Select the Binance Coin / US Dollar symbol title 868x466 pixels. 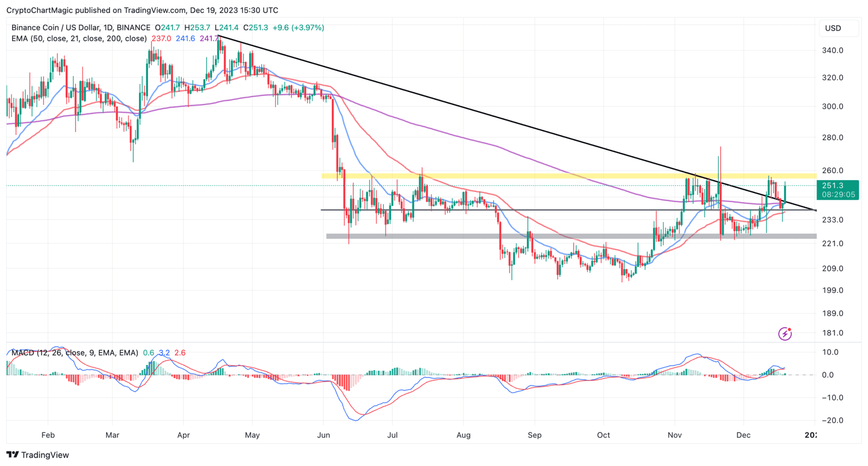click(81, 28)
